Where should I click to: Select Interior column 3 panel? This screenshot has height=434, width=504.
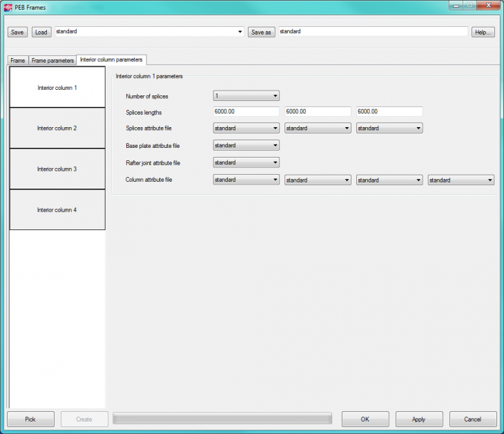[x=57, y=169]
